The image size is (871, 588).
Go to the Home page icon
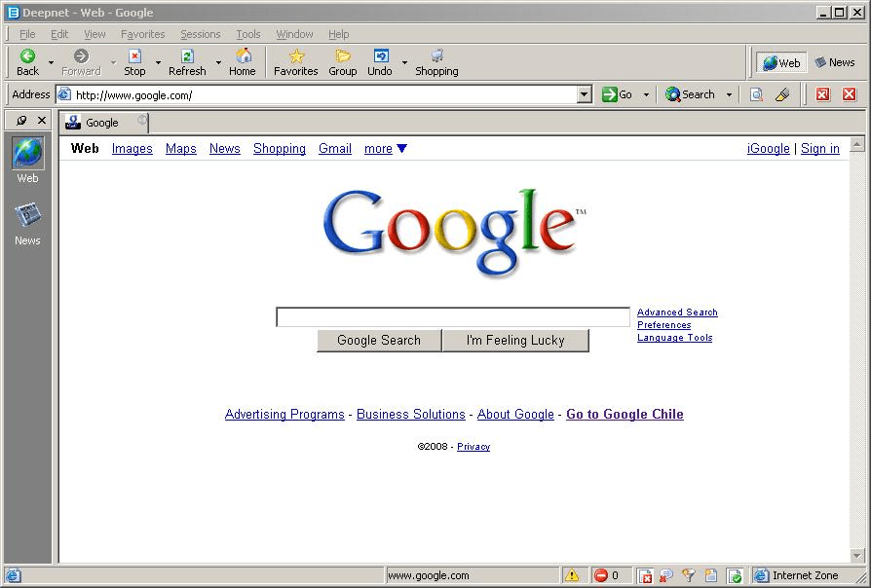coord(243,55)
